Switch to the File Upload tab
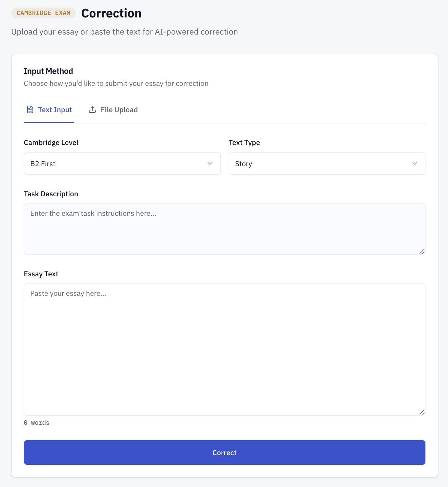Screen dimensions: 448x487 [x=113, y=110]
